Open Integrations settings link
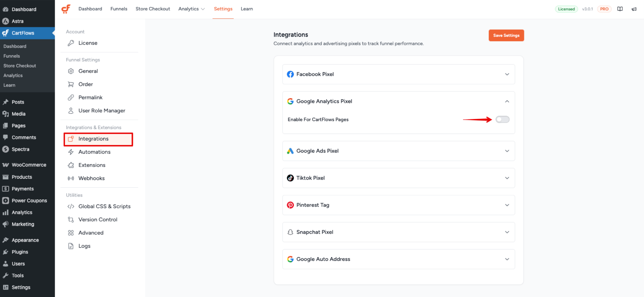Screen dimensions: 644x297 click(x=98, y=139)
